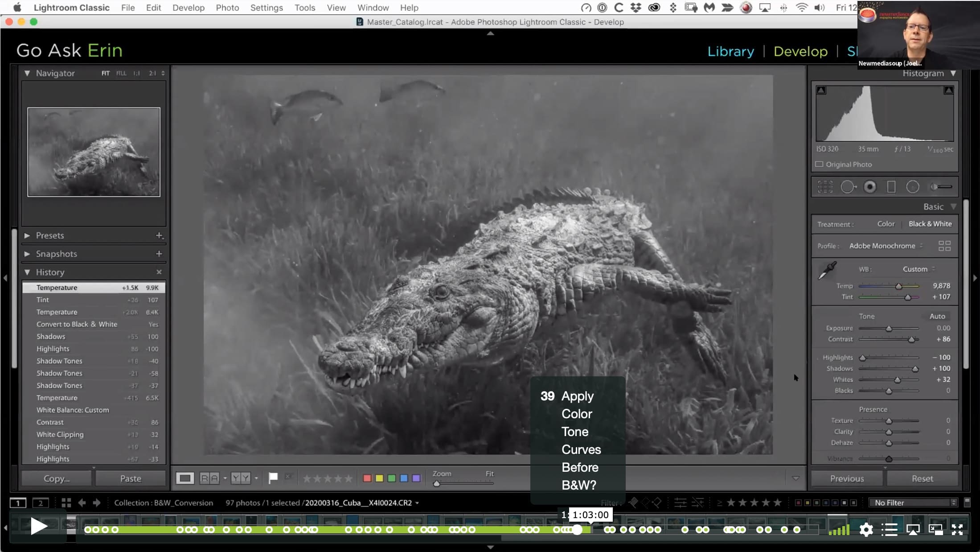Flag the photo as picked
The width and height of the screenshot is (980, 552).
pyautogui.click(x=273, y=478)
